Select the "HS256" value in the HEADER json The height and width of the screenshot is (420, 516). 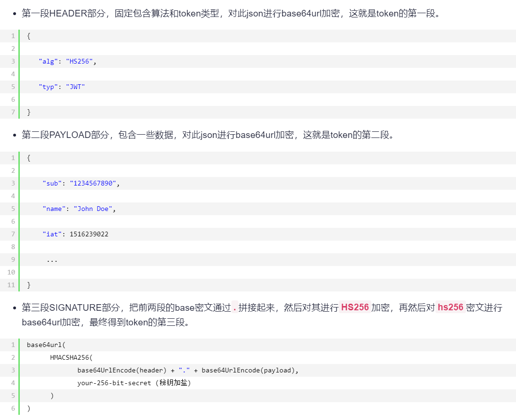click(80, 61)
